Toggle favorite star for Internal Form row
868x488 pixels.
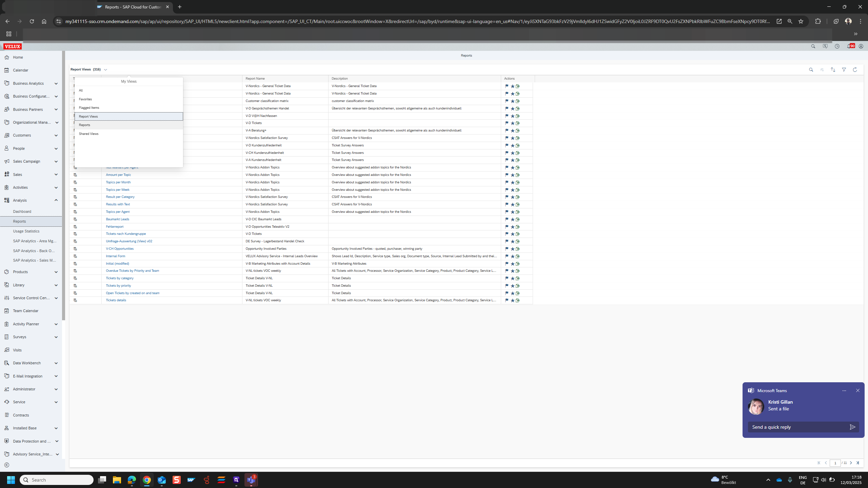coord(512,256)
